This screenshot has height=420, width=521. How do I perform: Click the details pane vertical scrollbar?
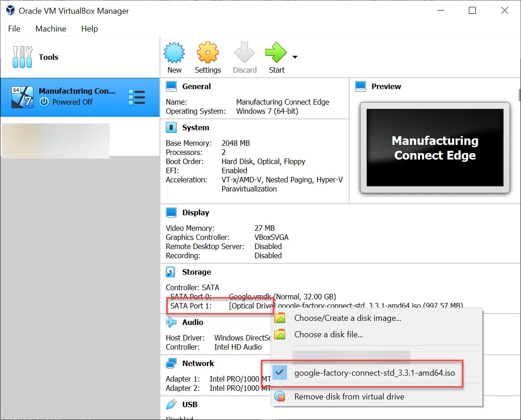point(519,95)
